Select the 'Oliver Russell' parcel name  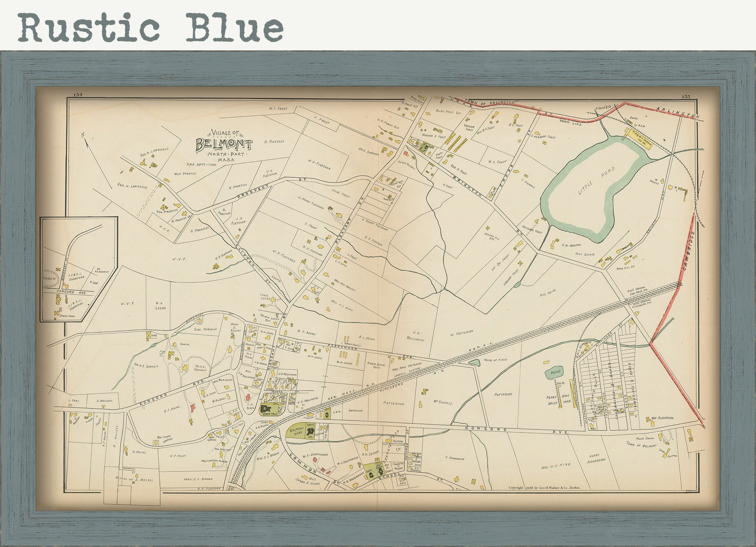coord(406,164)
